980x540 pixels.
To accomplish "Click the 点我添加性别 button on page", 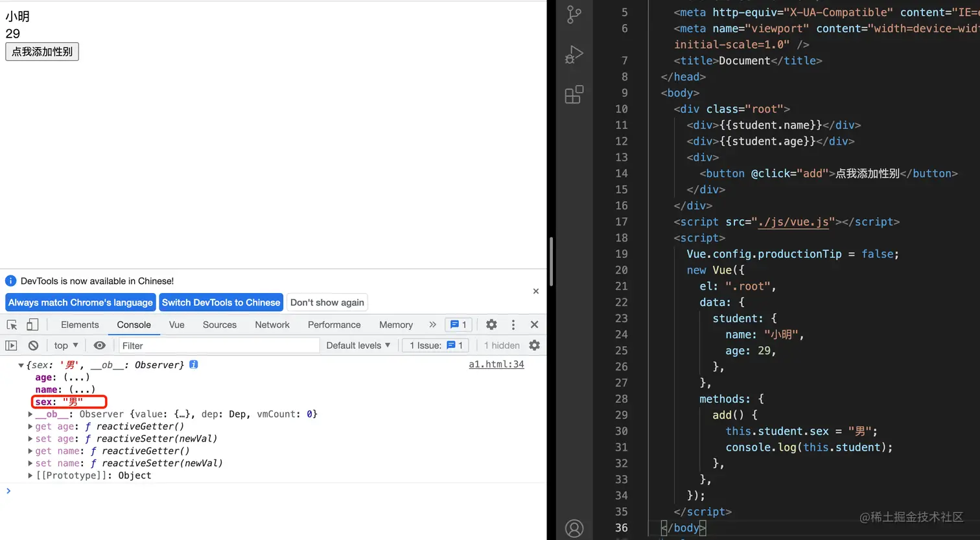I will (x=42, y=52).
